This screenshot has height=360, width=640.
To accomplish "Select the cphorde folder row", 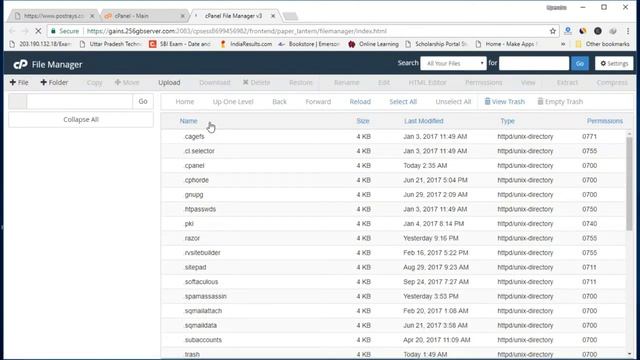I will (x=393, y=180).
